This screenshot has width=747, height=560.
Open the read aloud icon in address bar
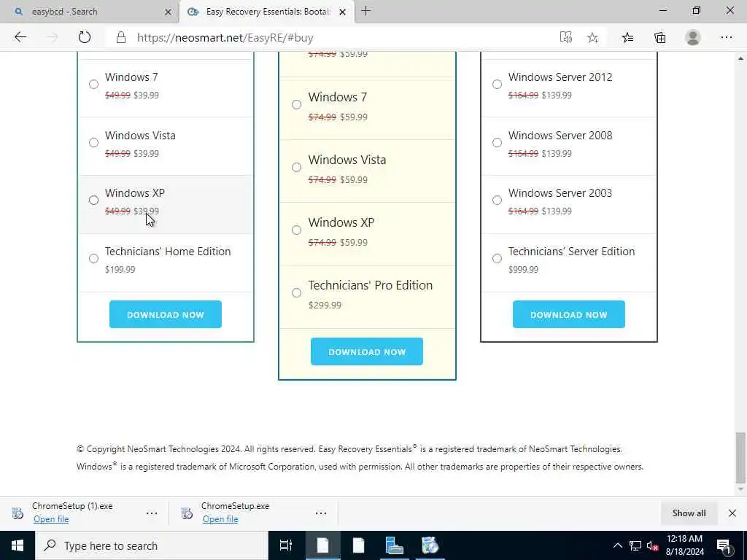[x=565, y=37]
